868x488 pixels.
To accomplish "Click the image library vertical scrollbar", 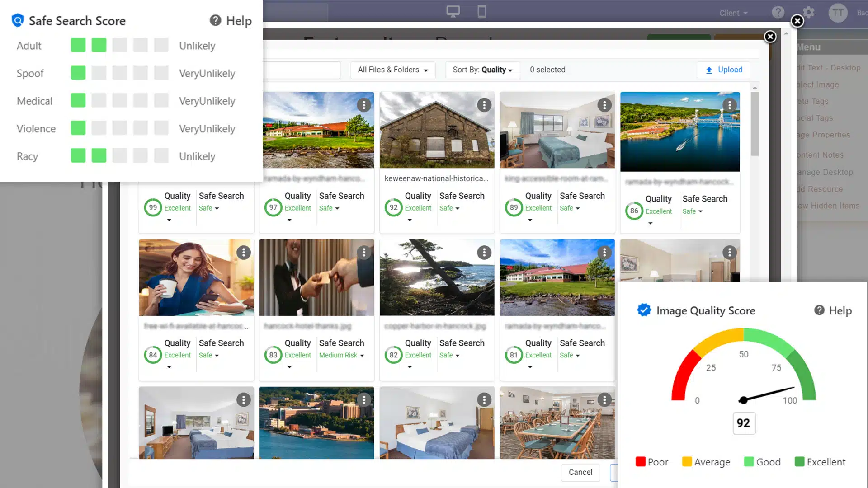I will click(x=755, y=124).
